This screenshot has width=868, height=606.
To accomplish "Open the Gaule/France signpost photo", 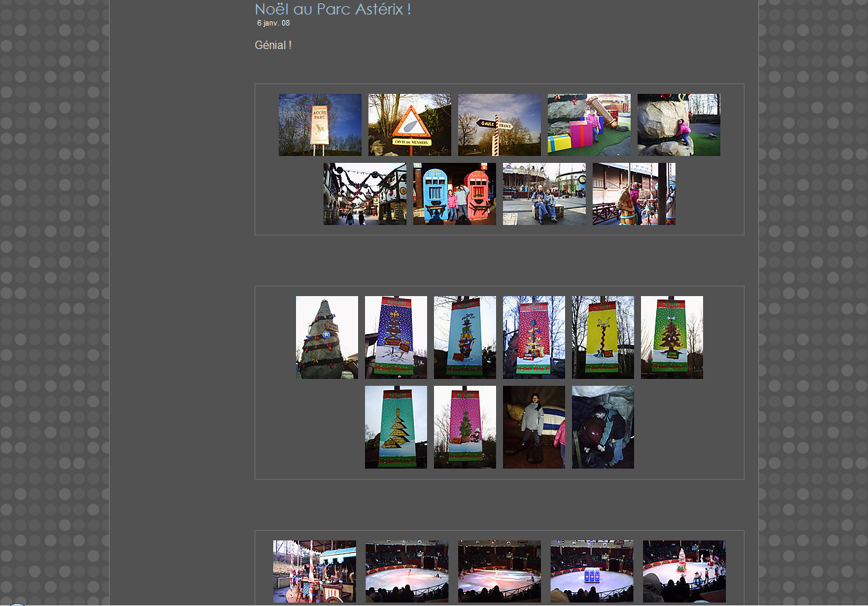I will click(x=499, y=125).
